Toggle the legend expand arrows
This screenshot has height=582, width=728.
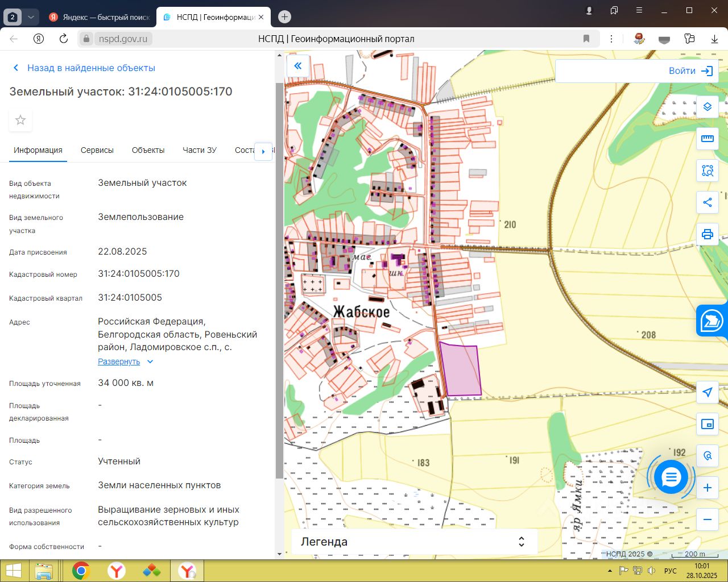pos(521,542)
